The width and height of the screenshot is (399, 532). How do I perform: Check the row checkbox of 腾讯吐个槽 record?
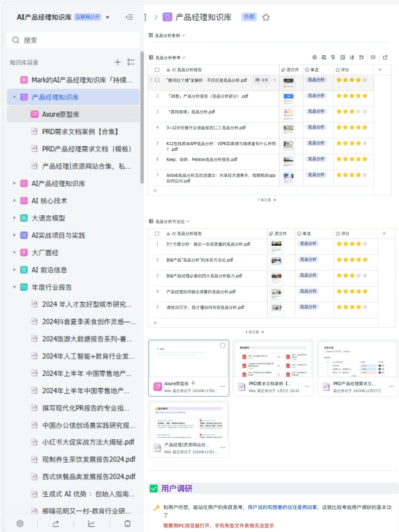(x=157, y=80)
